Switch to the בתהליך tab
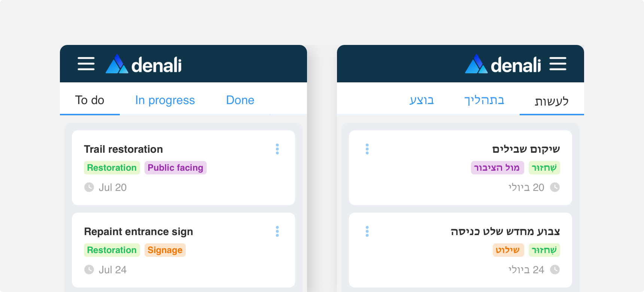644x292 pixels. [484, 100]
